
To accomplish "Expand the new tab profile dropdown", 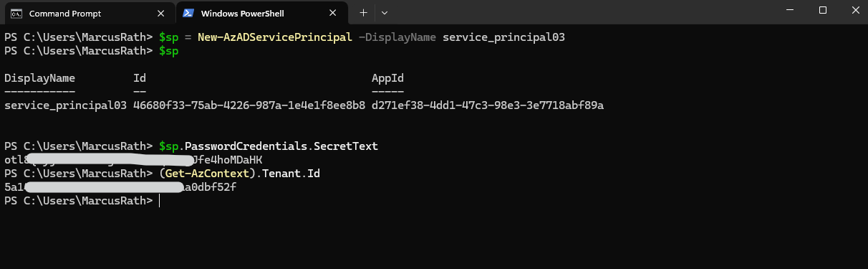I will tap(384, 13).
